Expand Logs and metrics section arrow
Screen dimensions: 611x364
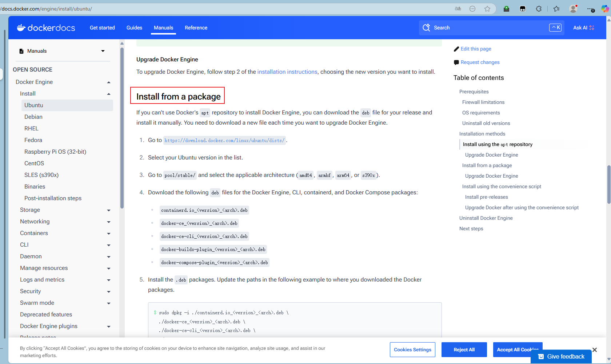pyautogui.click(x=108, y=280)
